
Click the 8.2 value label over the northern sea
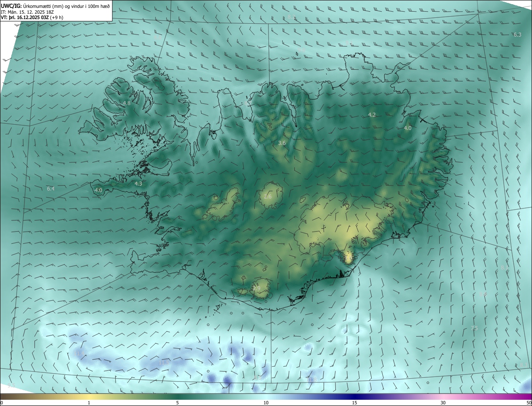[x=291, y=17]
